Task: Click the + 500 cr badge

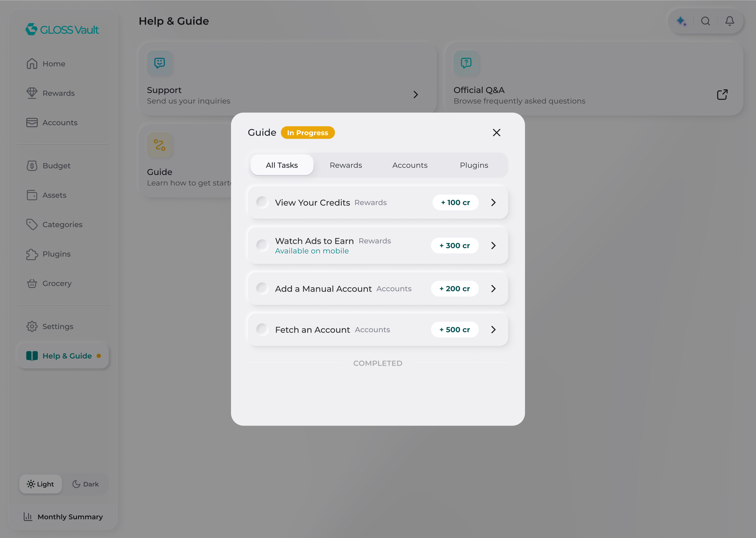Action: [455, 330]
